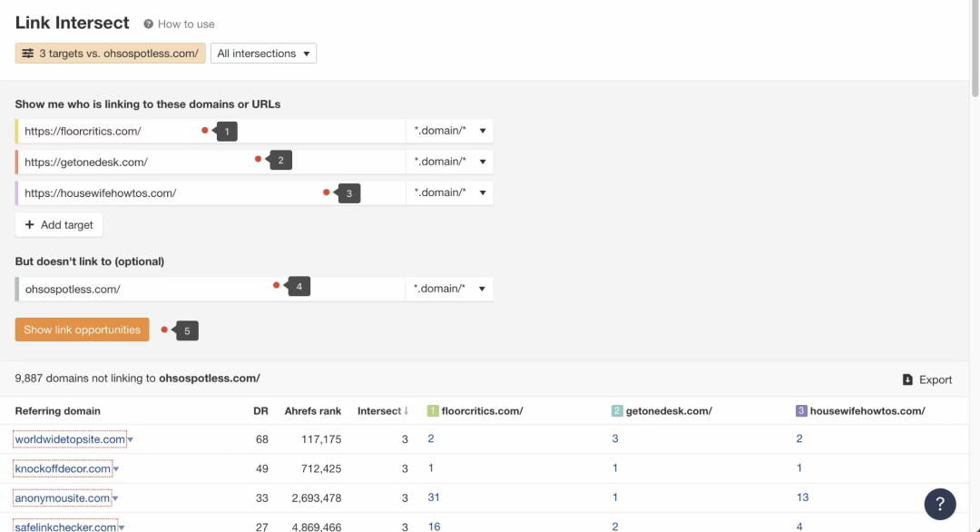Screen dimensions: 980x532
Task: Open the How to use help
Action: point(186,24)
